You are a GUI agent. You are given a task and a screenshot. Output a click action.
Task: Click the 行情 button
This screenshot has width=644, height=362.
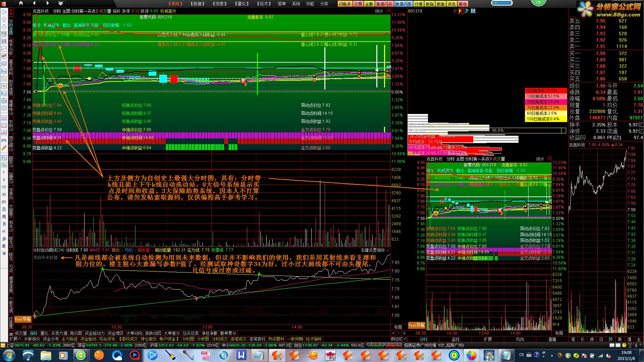[419, 4]
